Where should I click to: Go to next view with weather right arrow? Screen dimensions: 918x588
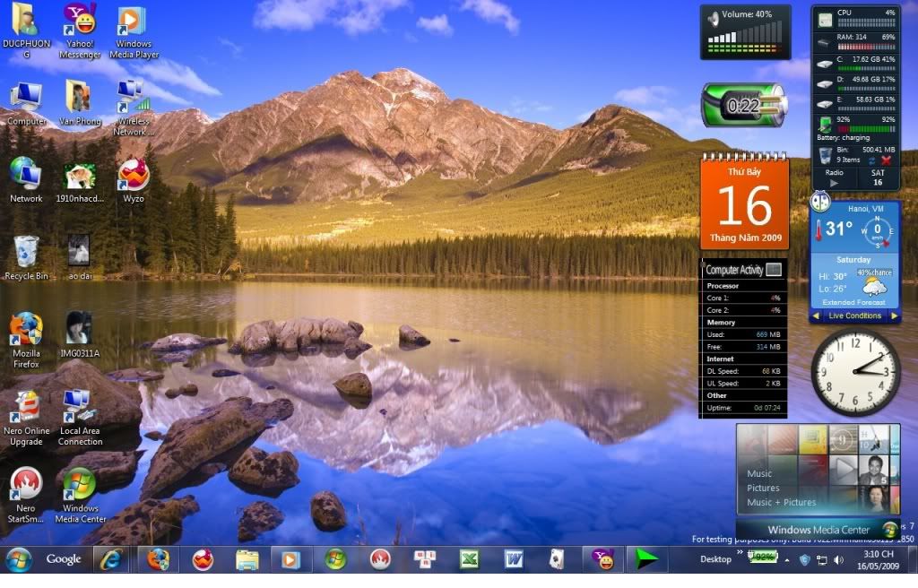[894, 316]
